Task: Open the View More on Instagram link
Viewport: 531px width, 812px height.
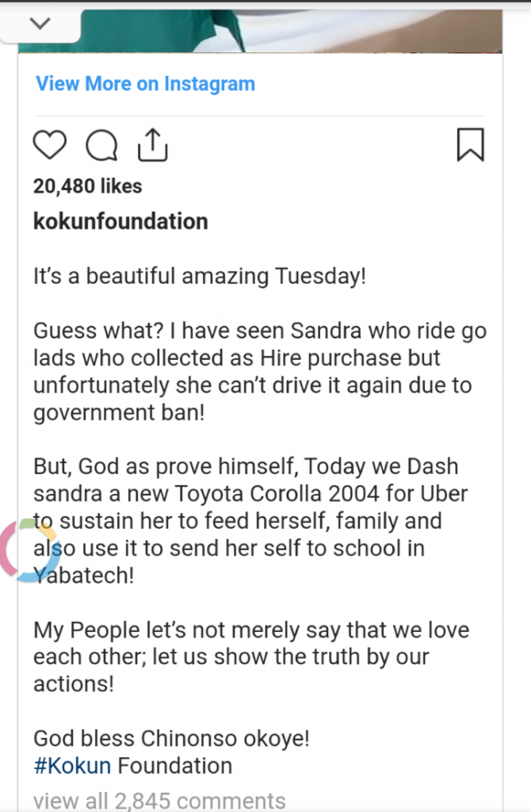Action: pos(145,84)
